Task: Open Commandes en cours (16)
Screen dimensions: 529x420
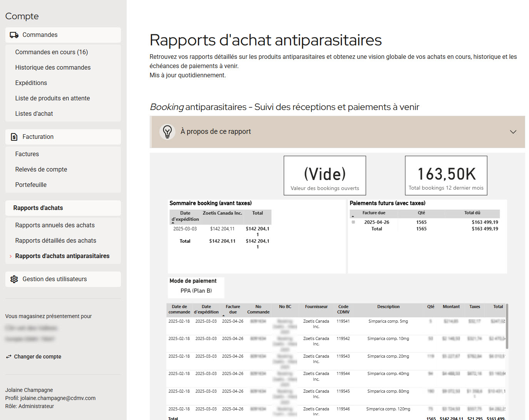Action: [x=52, y=52]
